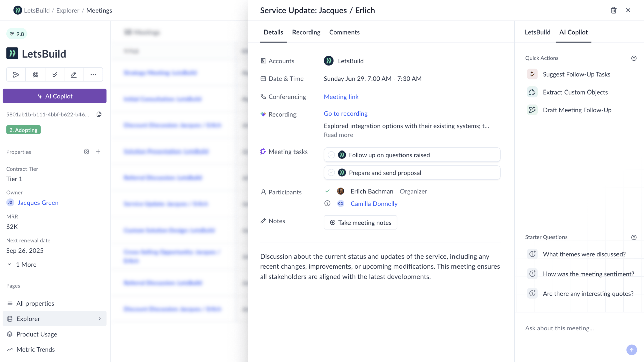Screen dimensions: 644x362
Task: Click Take meeting notes button
Action: [360, 222]
